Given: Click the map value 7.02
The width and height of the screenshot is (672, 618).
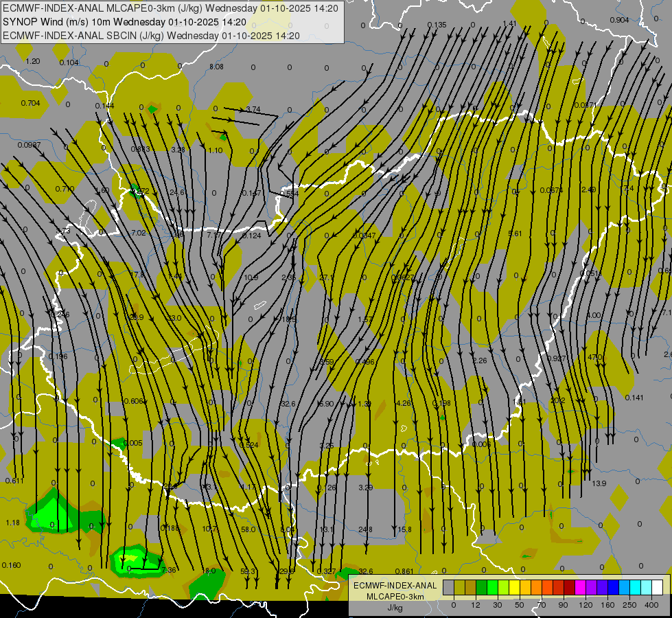Looking at the screenshot, I should [x=139, y=233].
